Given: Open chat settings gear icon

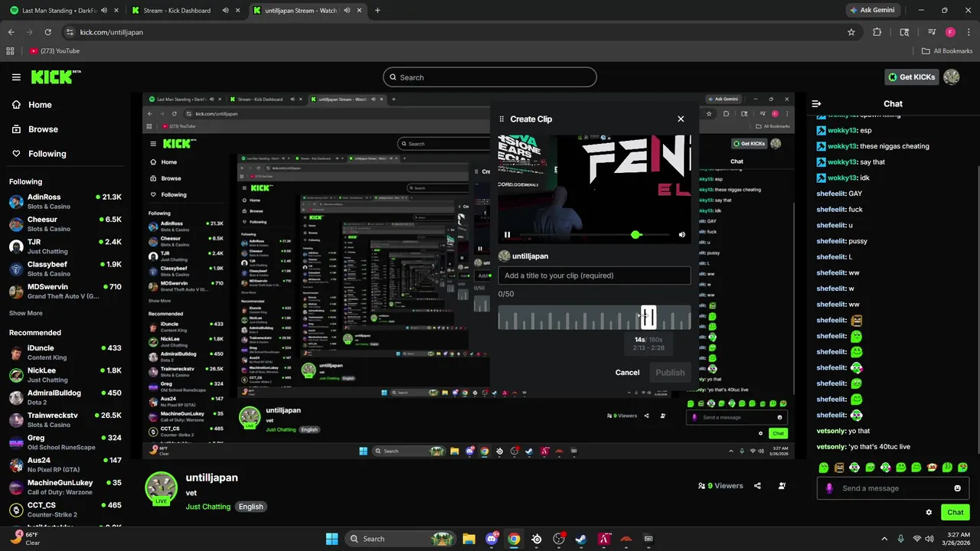Looking at the screenshot, I should (x=929, y=513).
